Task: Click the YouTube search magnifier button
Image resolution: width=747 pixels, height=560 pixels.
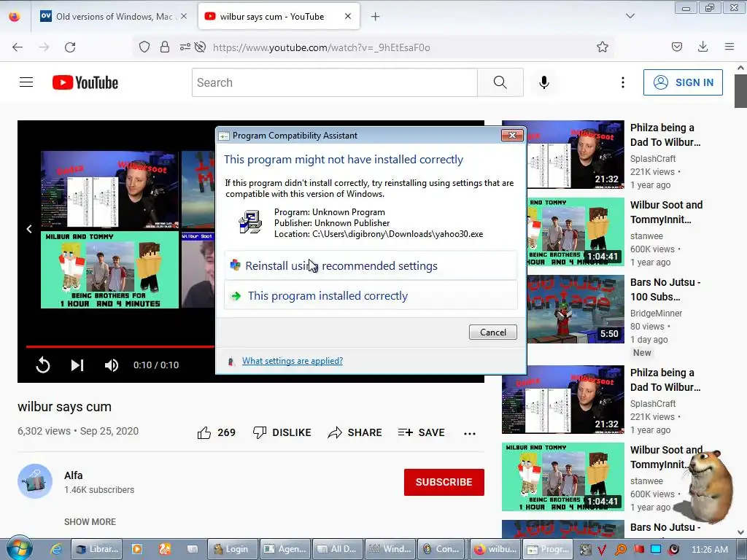Action: (500, 82)
